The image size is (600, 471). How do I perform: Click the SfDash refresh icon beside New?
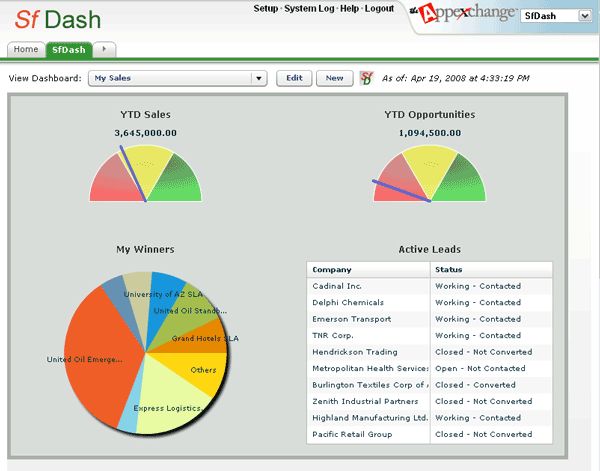click(x=367, y=78)
